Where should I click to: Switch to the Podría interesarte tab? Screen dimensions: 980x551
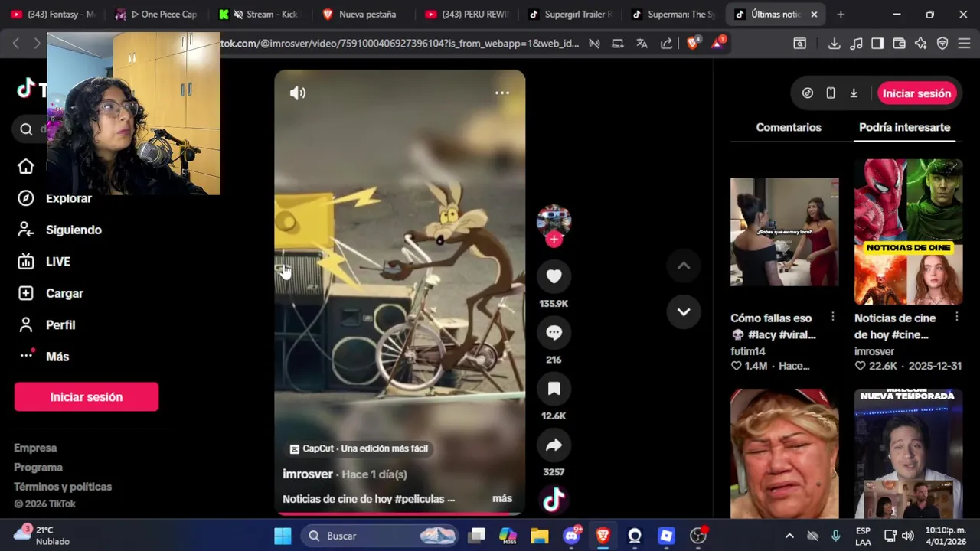click(904, 127)
